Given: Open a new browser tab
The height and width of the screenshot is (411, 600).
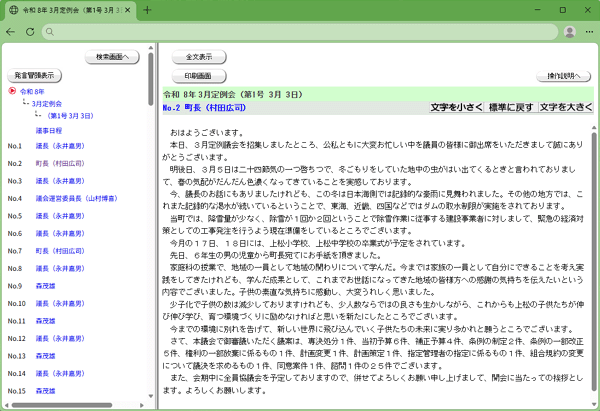Looking at the screenshot, I should [147, 10].
